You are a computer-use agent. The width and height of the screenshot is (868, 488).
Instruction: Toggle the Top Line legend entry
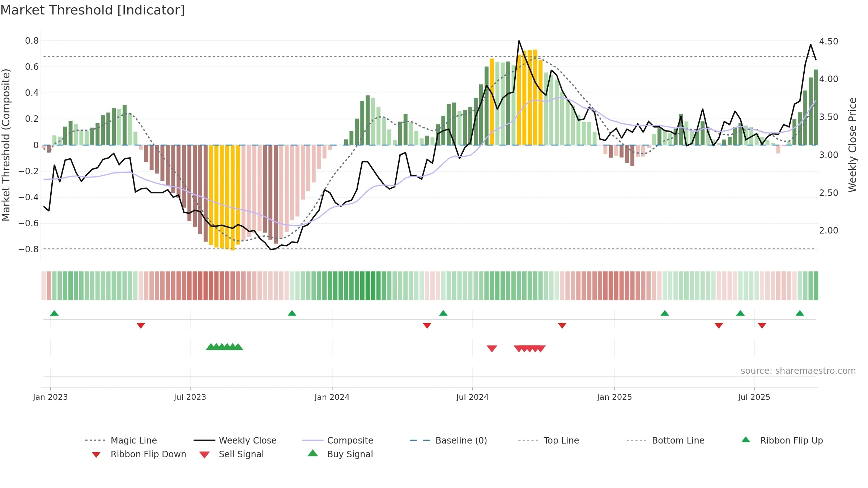[549, 440]
